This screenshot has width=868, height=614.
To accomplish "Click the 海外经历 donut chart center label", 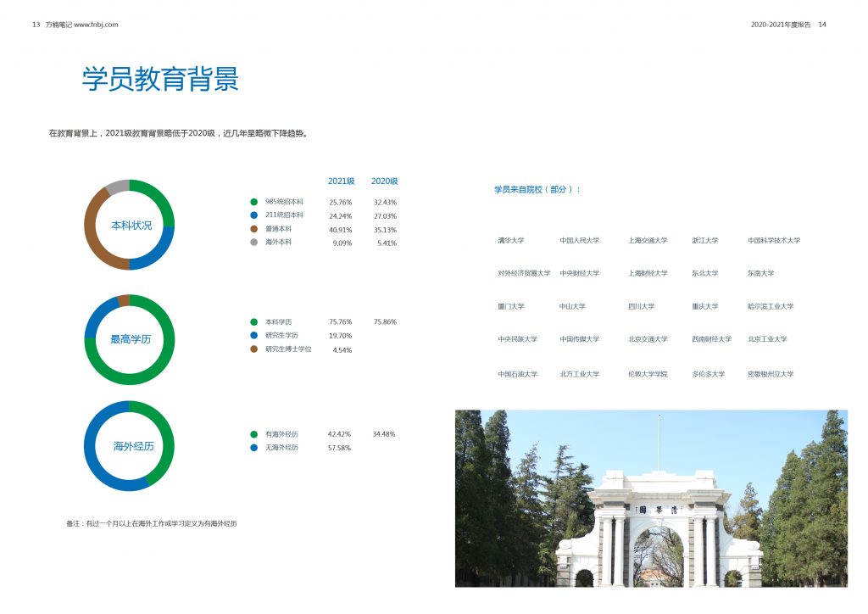I will (133, 446).
